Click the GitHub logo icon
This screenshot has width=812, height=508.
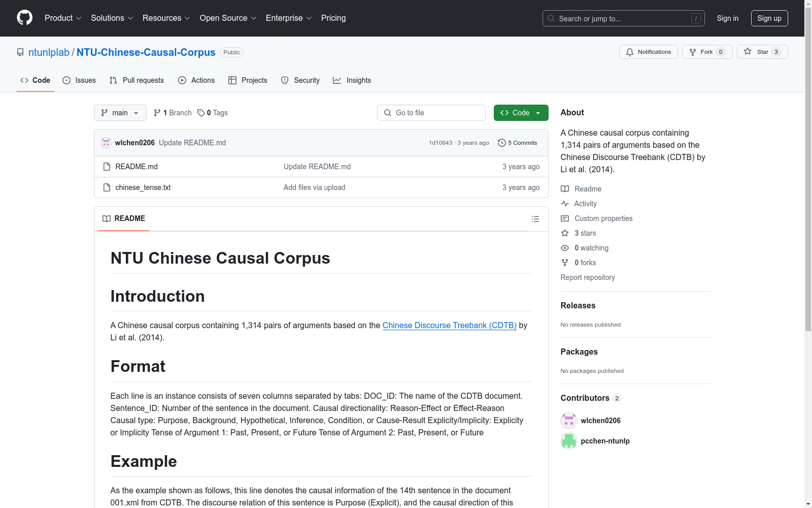click(x=24, y=18)
